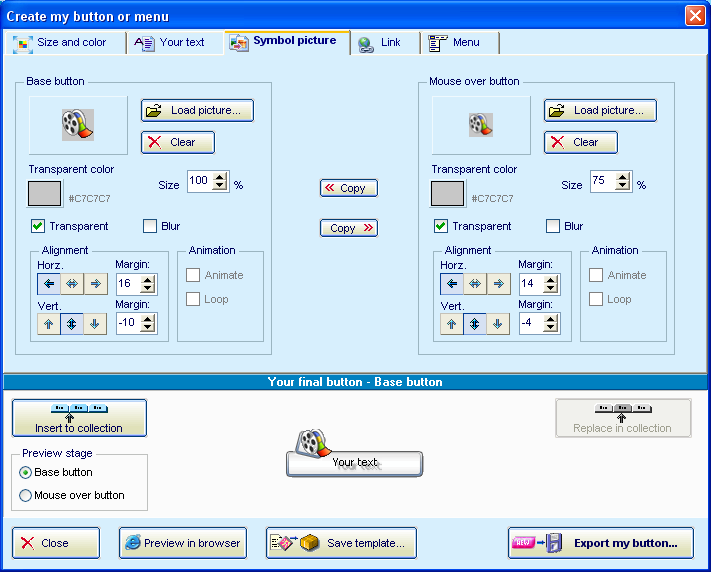Decrease mouse over vertical margin -4
The height and width of the screenshot is (572, 711).
pyautogui.click(x=550, y=328)
